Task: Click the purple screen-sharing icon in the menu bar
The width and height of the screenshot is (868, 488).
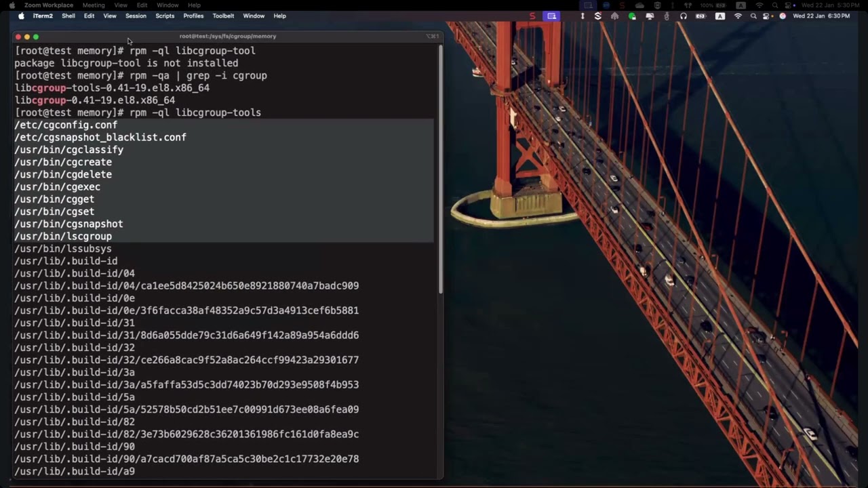Action: point(552,16)
